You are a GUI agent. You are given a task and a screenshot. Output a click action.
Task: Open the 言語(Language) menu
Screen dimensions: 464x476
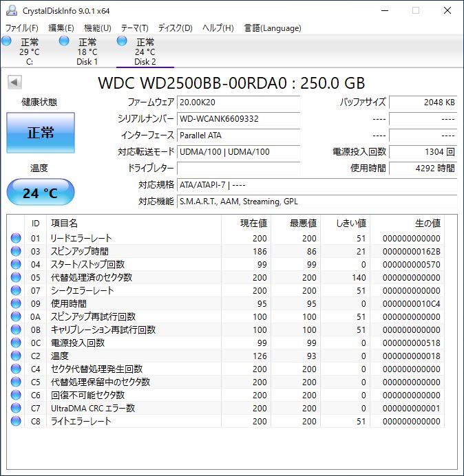273,28
